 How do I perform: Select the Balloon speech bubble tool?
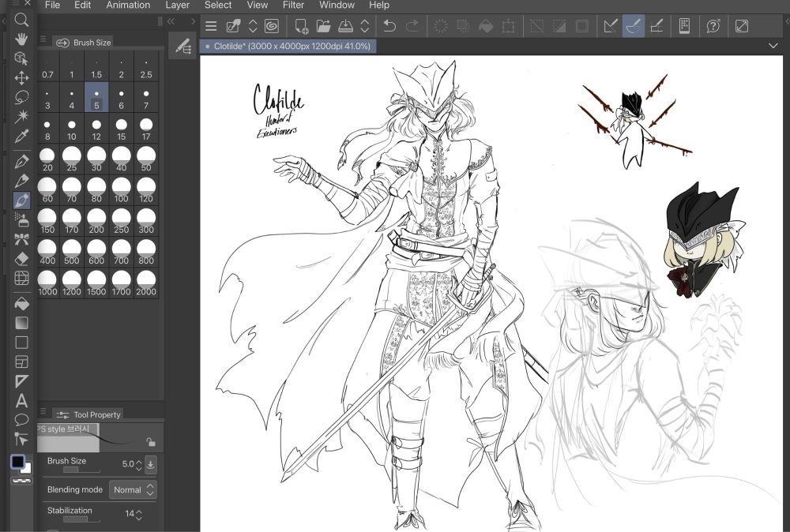[21, 419]
